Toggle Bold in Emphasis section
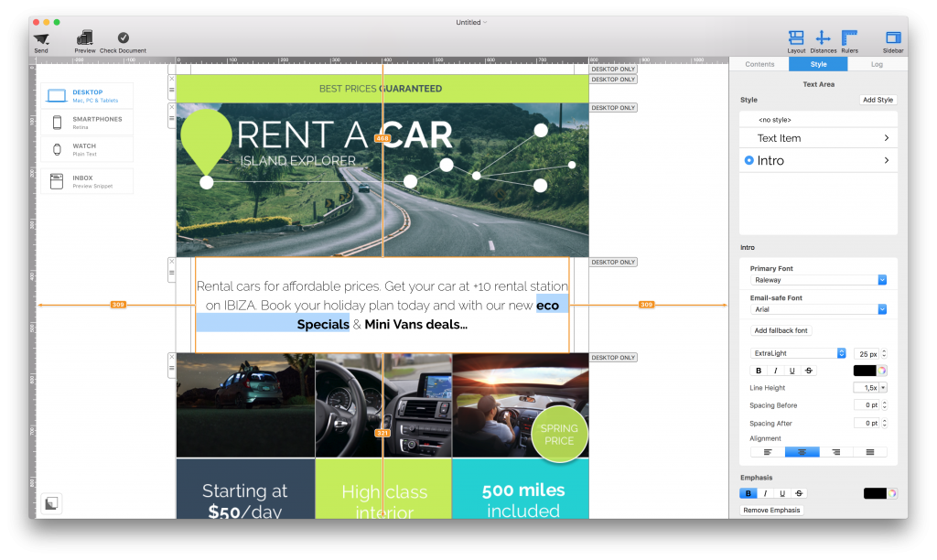937x560 pixels. [749, 493]
